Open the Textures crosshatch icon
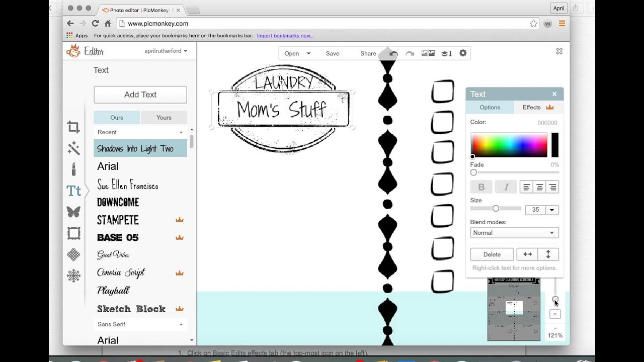Image resolution: width=644 pixels, height=362 pixels. 73,254
